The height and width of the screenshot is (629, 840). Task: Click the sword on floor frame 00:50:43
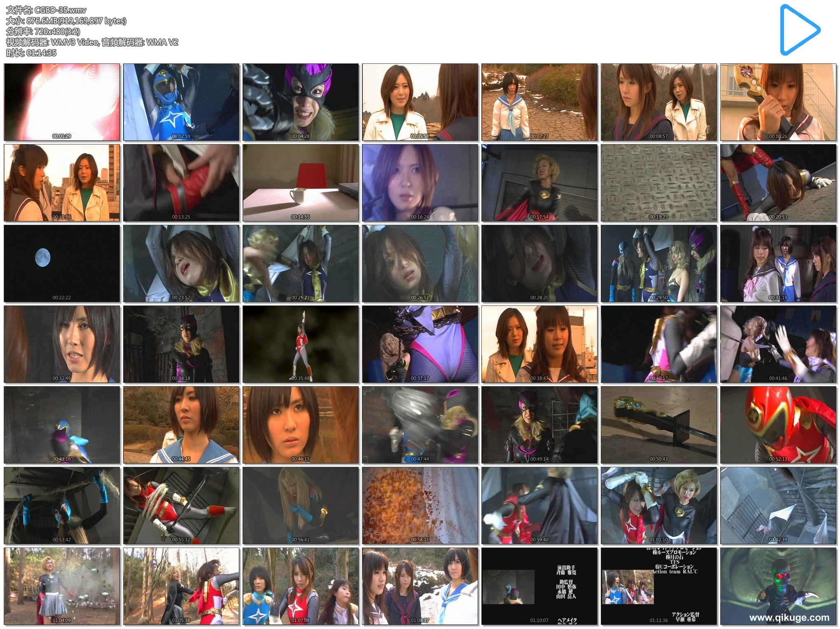point(658,424)
